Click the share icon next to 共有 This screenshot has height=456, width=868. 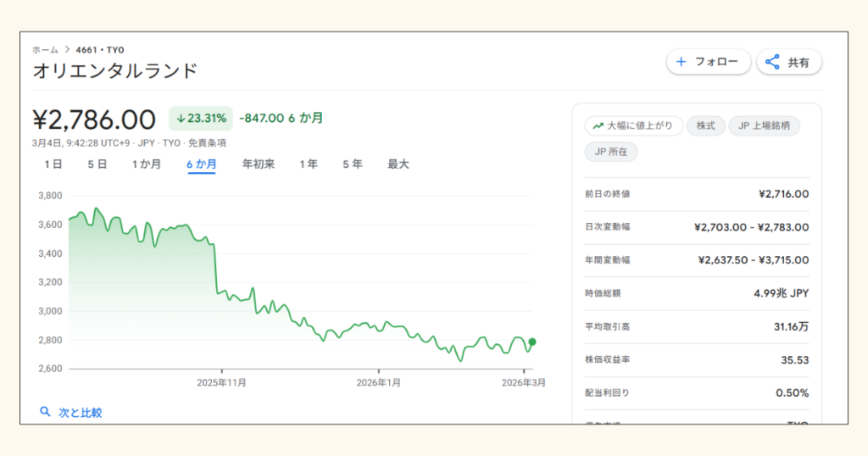click(772, 62)
